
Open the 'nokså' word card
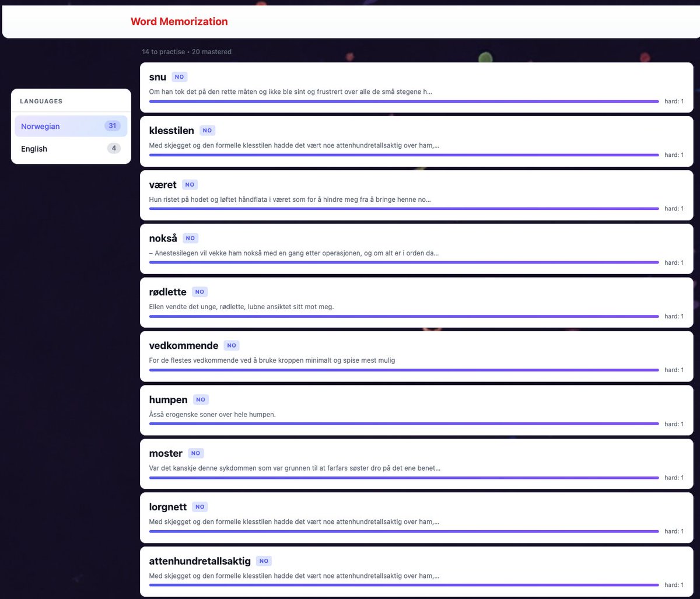click(416, 249)
